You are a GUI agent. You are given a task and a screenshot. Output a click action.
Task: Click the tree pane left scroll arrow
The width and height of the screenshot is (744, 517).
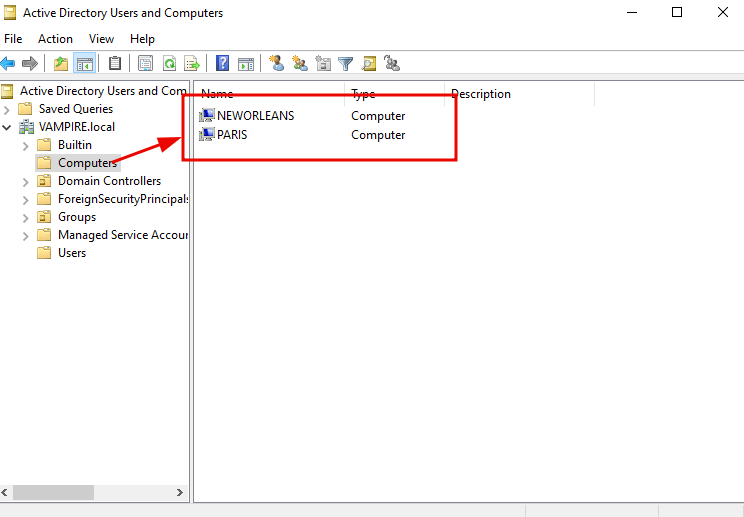(5, 492)
